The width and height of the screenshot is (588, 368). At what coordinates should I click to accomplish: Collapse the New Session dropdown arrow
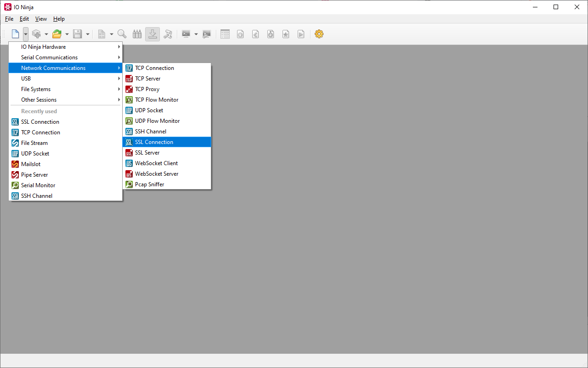tap(26, 34)
